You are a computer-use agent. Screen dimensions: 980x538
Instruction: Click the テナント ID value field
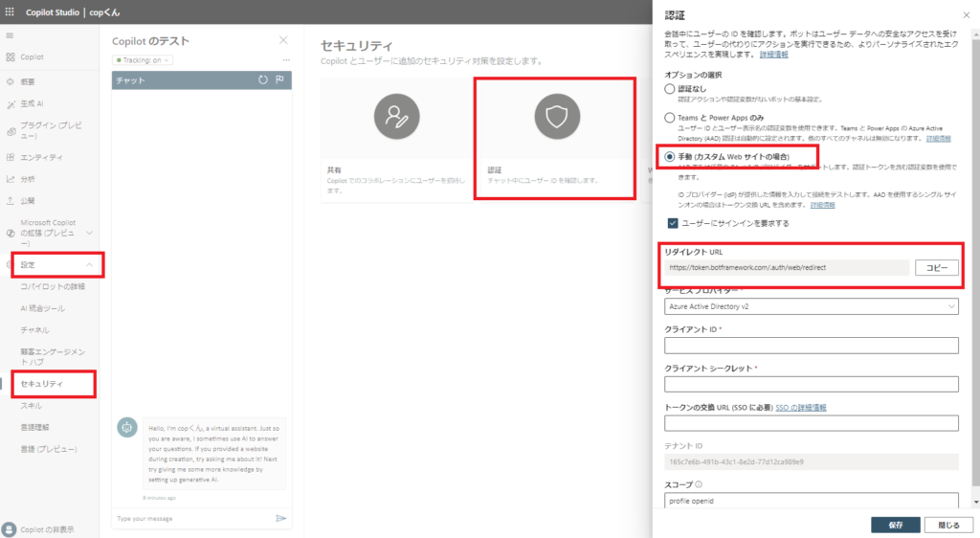(812, 461)
